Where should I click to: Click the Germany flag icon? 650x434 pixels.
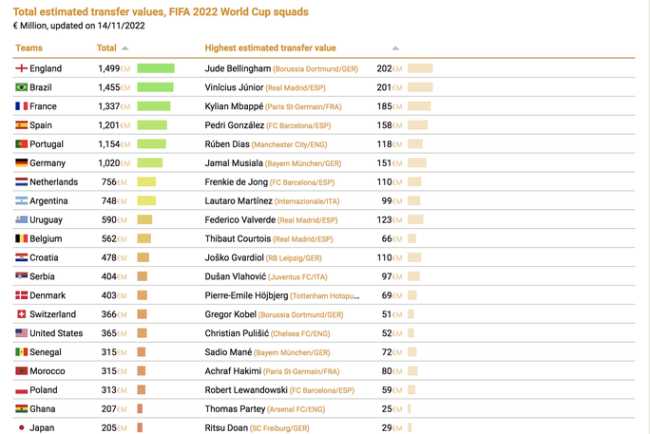pos(21,163)
